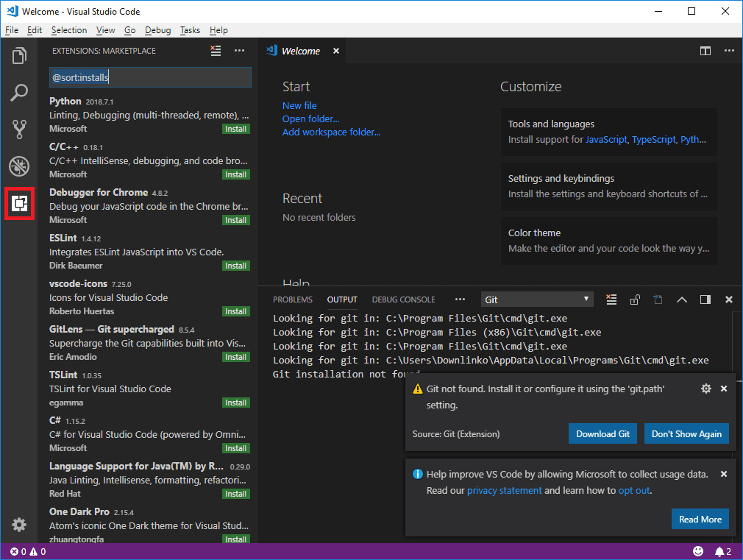Screen dimensions: 743x560
Task: Install the C/C++ extension
Action: pos(236,174)
